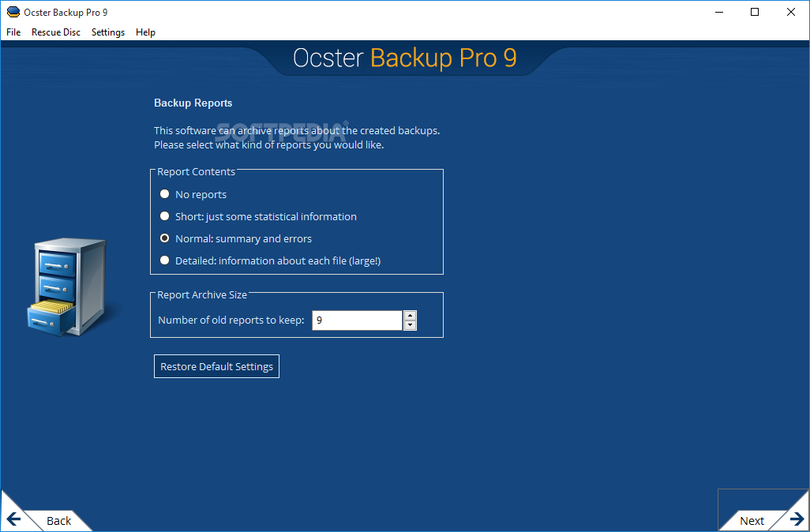The width and height of the screenshot is (810, 532).
Task: Open the Settings menu
Action: (108, 32)
